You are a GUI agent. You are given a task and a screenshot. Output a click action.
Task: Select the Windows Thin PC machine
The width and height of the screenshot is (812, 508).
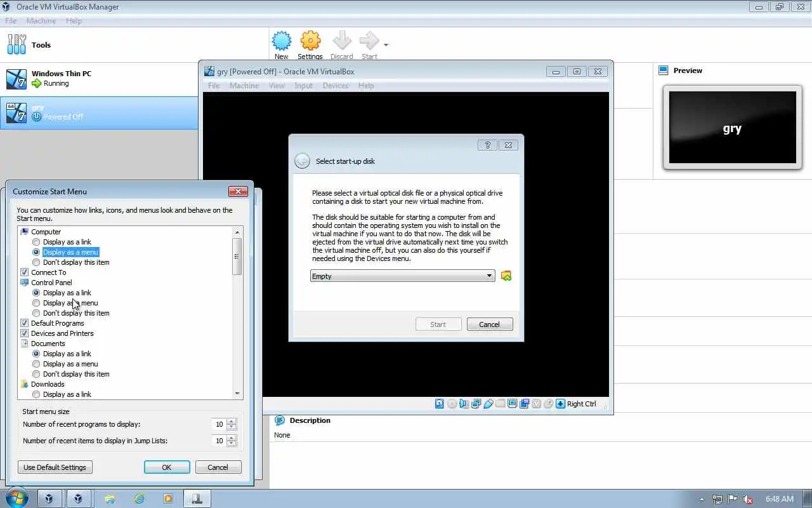(99, 79)
